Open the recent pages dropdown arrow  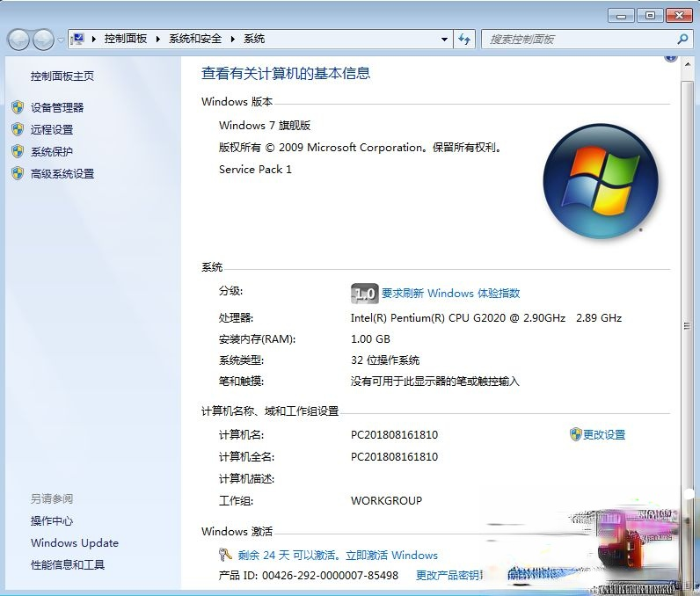(x=61, y=40)
